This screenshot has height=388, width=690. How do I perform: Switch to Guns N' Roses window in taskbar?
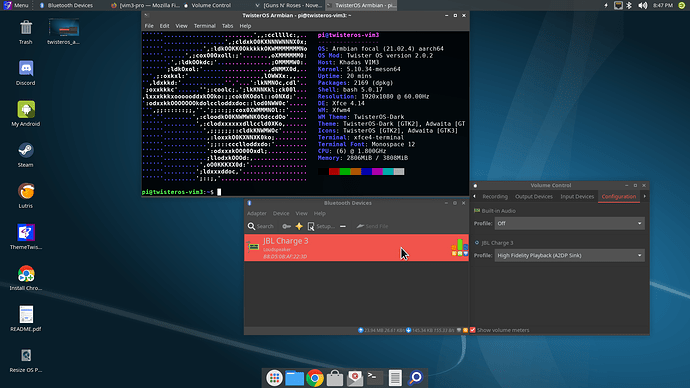tap(289, 5)
